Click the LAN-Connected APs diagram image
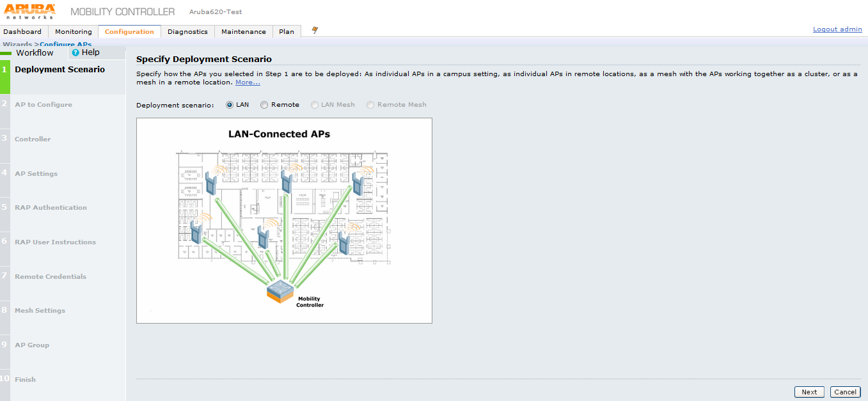868x401 pixels. (284, 220)
